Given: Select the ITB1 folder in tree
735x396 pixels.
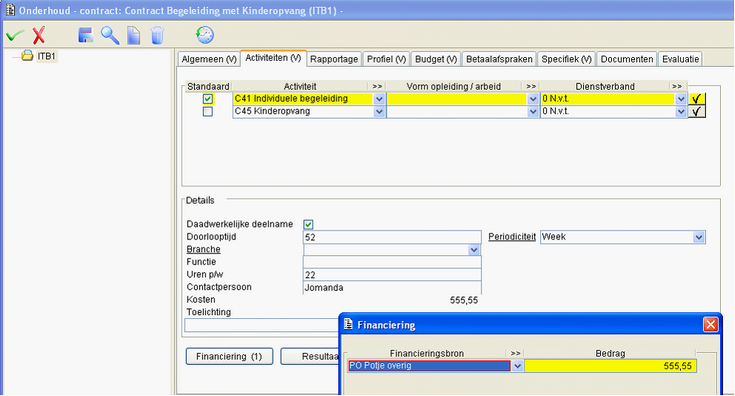Looking at the screenshot, I should 39,56.
